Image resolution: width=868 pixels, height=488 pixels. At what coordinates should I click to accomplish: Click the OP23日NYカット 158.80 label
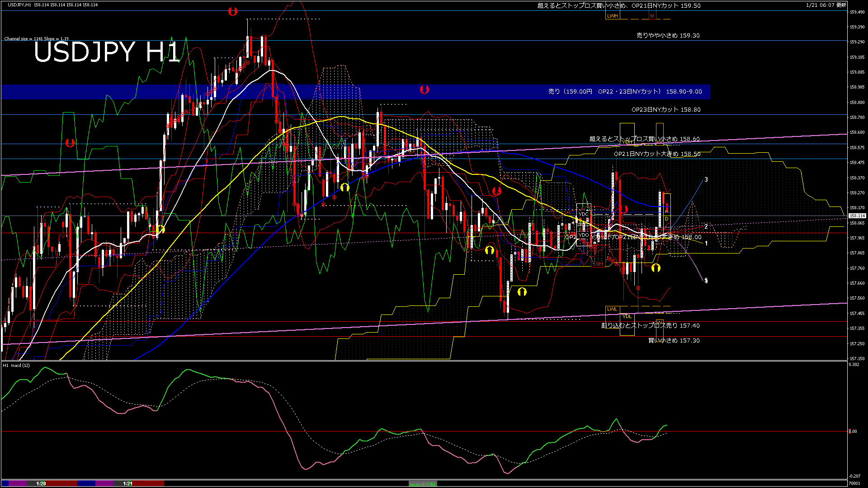tap(666, 109)
